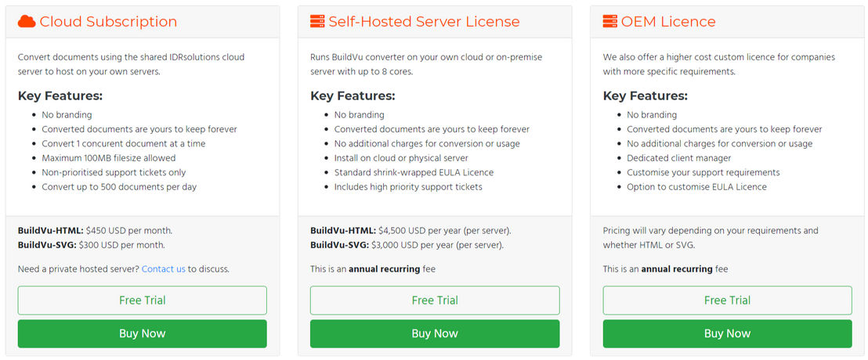Click Buy Now under OEM Licence

[728, 333]
